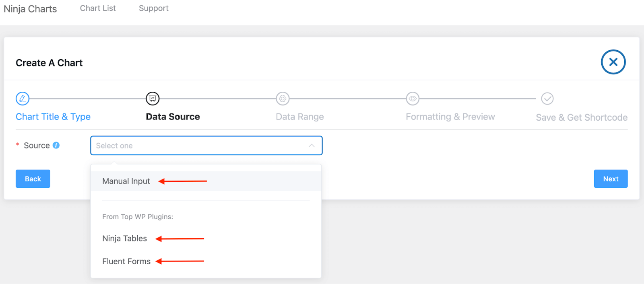
Task: Click the Data Range gear step icon
Action: [x=283, y=99]
